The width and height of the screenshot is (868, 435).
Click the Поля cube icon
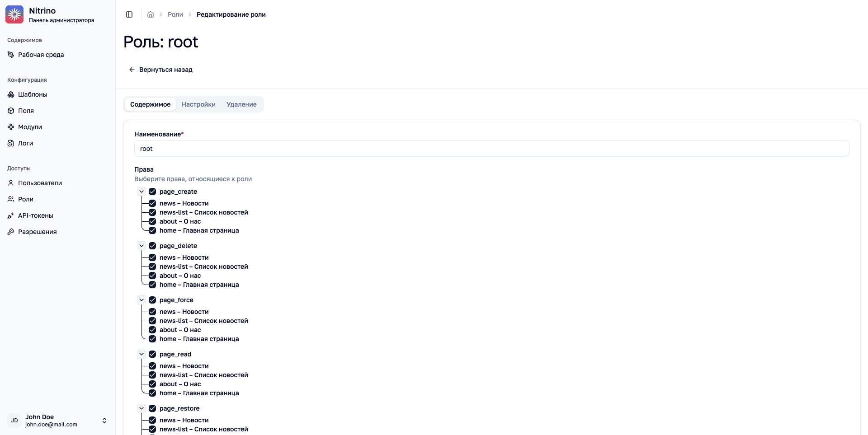(11, 111)
